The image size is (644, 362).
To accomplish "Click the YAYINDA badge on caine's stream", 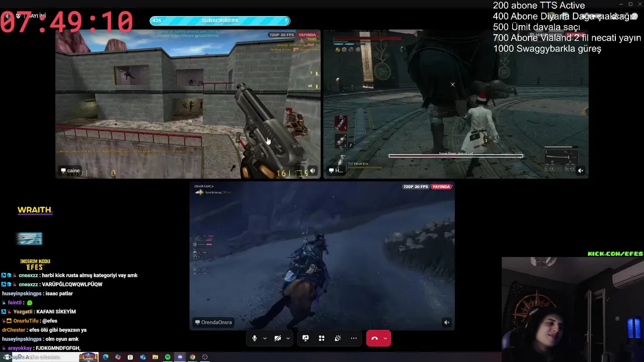I will [x=307, y=35].
